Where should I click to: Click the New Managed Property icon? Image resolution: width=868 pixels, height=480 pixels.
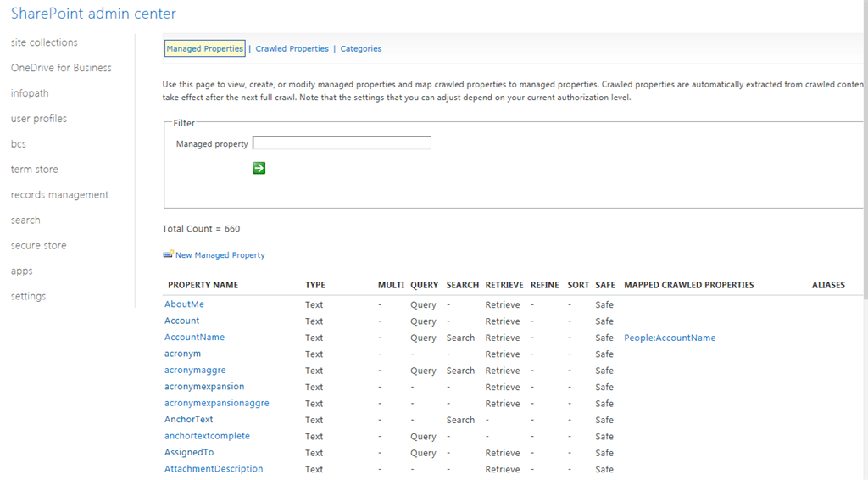pyautogui.click(x=168, y=254)
